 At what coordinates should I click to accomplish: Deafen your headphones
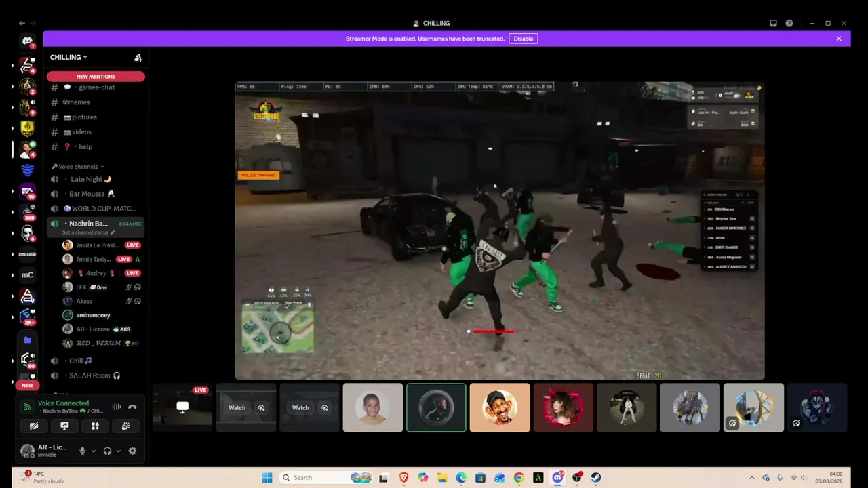click(x=107, y=451)
